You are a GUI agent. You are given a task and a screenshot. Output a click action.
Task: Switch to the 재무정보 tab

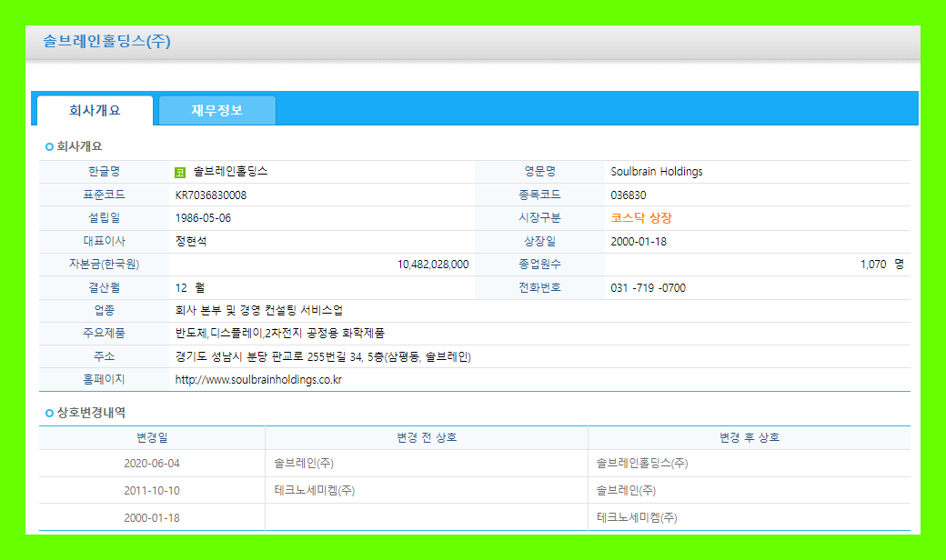(217, 110)
